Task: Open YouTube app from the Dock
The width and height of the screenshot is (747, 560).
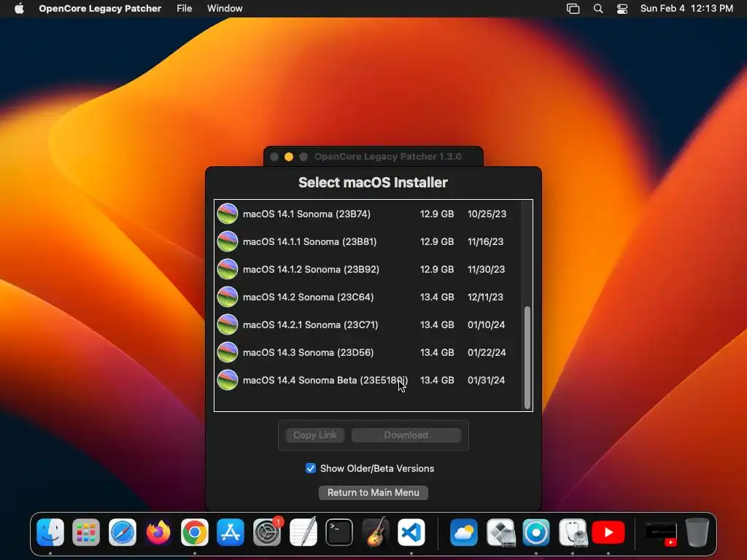Action: tap(608, 532)
